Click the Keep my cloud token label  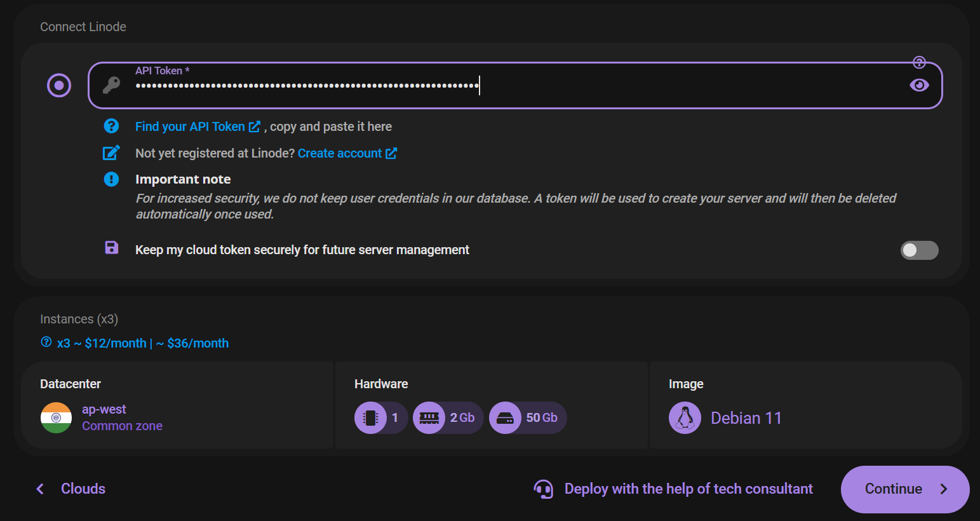pos(302,250)
